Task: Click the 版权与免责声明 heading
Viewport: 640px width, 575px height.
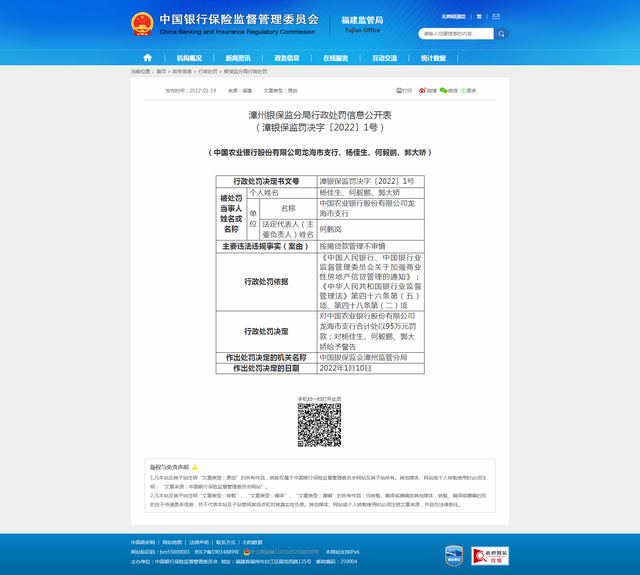Action: pyautogui.click(x=169, y=467)
